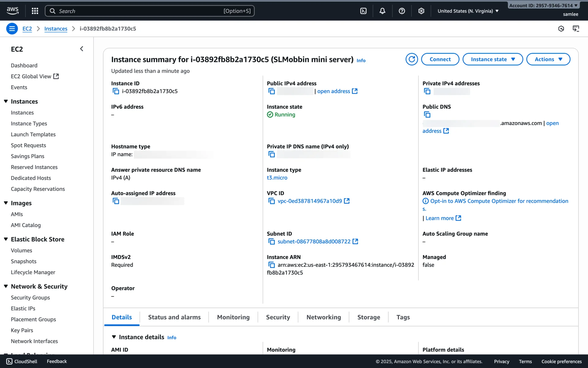
Task: Open the help question mark menu
Action: 402,11
